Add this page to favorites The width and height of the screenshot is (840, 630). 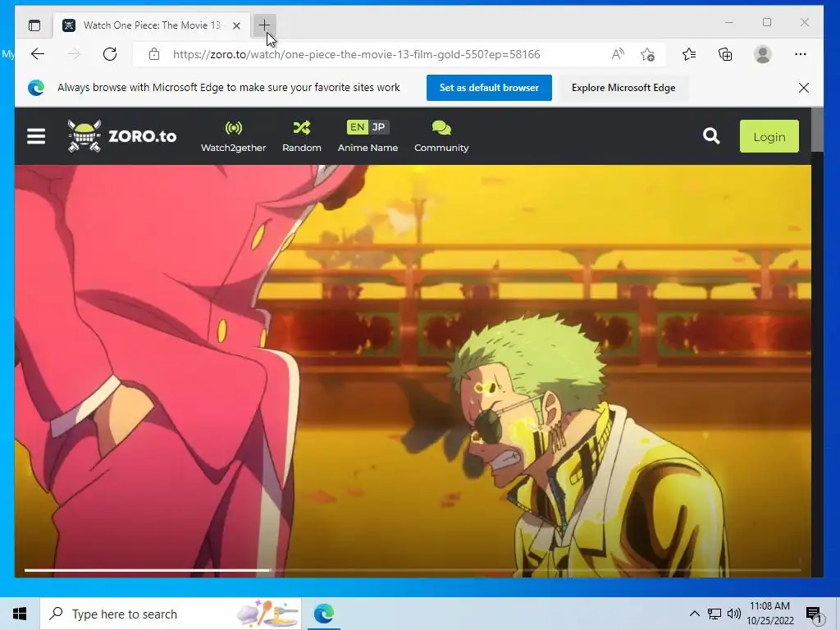pyautogui.click(x=647, y=54)
